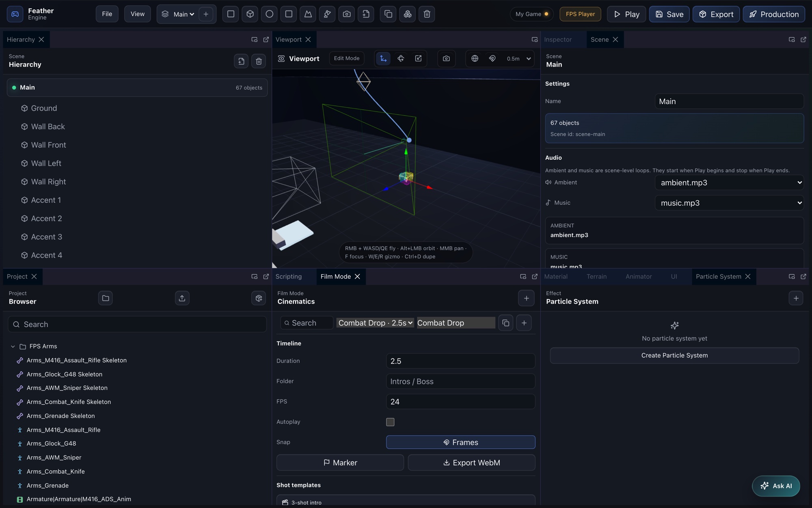The height and width of the screenshot is (508, 812).
Task: Click the grouped cubes icon in top toolbar
Action: coord(408,14)
